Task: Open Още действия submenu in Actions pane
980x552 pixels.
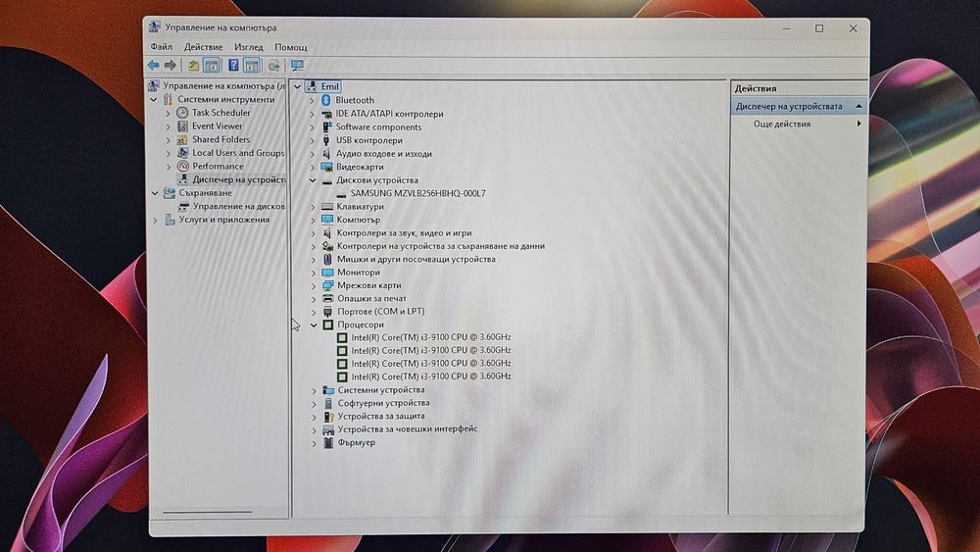Action: tap(800, 124)
